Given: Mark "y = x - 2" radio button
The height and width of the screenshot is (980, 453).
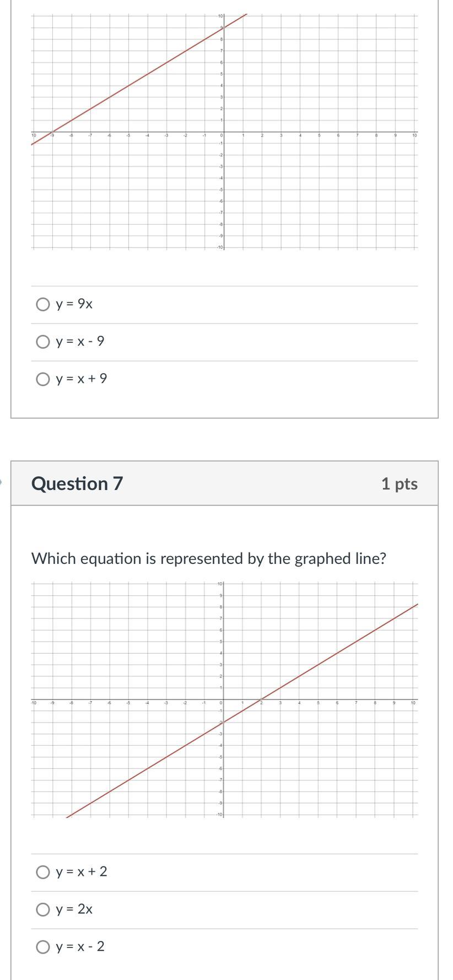Looking at the screenshot, I should 42,947.
